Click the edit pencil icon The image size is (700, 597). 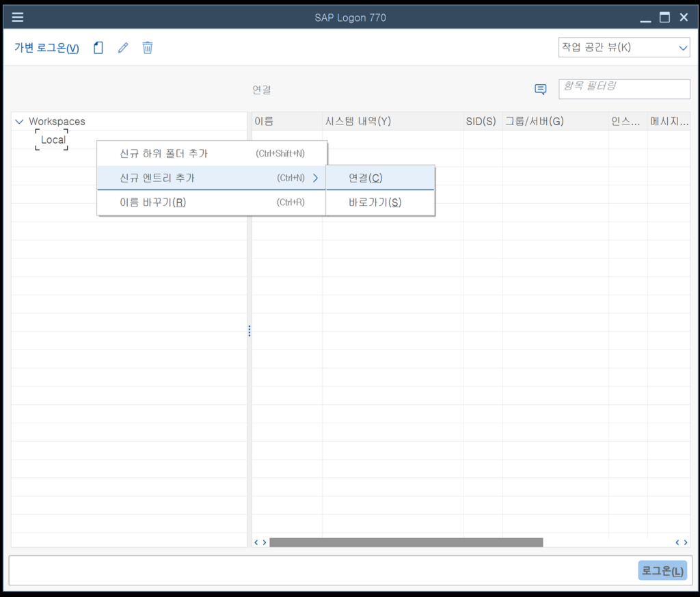coord(123,48)
